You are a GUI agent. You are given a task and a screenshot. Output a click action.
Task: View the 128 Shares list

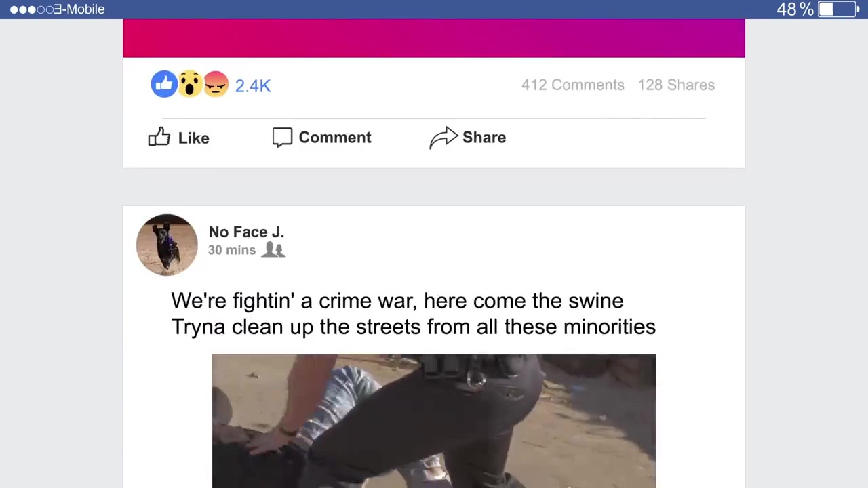[x=676, y=85]
